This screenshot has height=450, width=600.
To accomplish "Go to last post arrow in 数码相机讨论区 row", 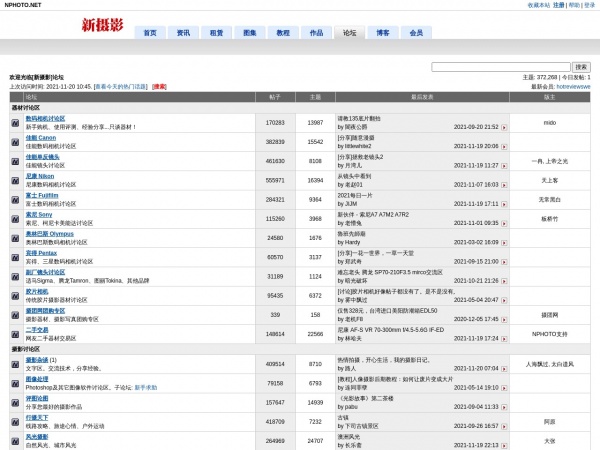I will (x=504, y=128).
